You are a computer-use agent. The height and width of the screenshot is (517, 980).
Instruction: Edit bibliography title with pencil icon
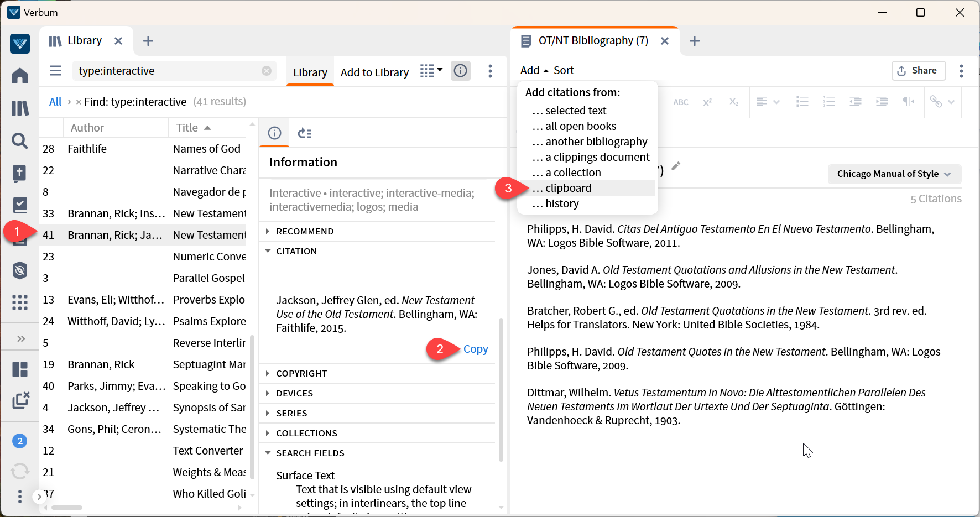click(x=675, y=166)
